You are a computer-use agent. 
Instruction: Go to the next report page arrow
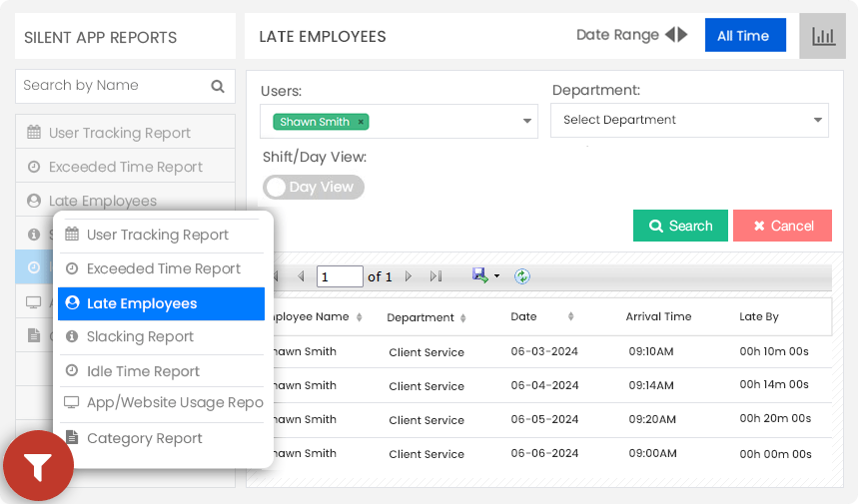point(409,276)
